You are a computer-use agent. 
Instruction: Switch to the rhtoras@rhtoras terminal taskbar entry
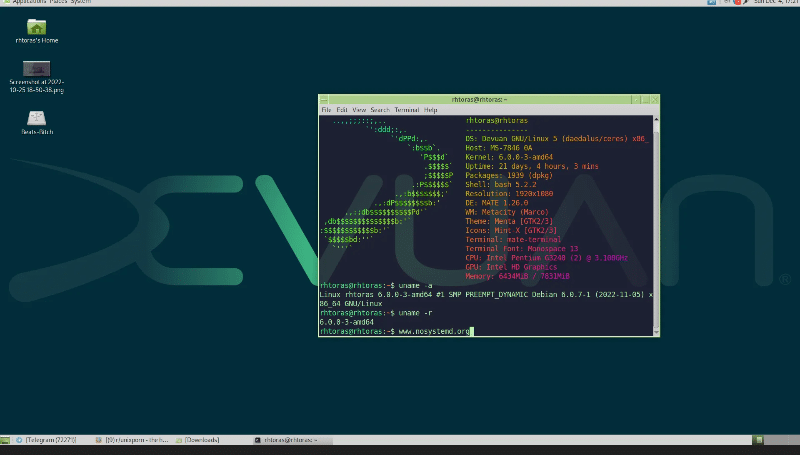[292, 440]
